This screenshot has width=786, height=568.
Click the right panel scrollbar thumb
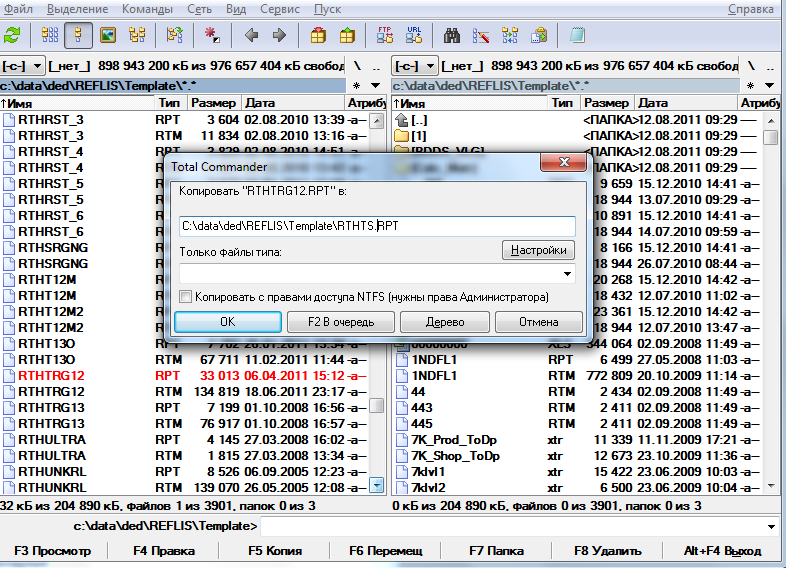[770, 137]
